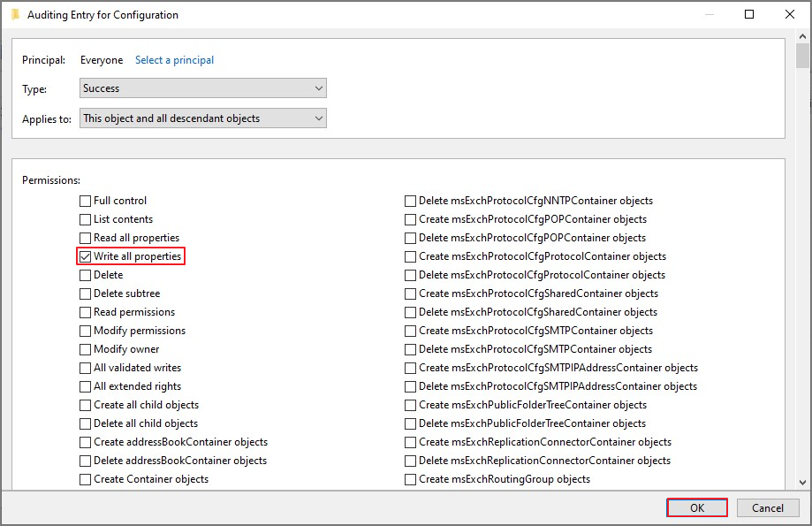Check the Modify owner box

tap(86, 349)
